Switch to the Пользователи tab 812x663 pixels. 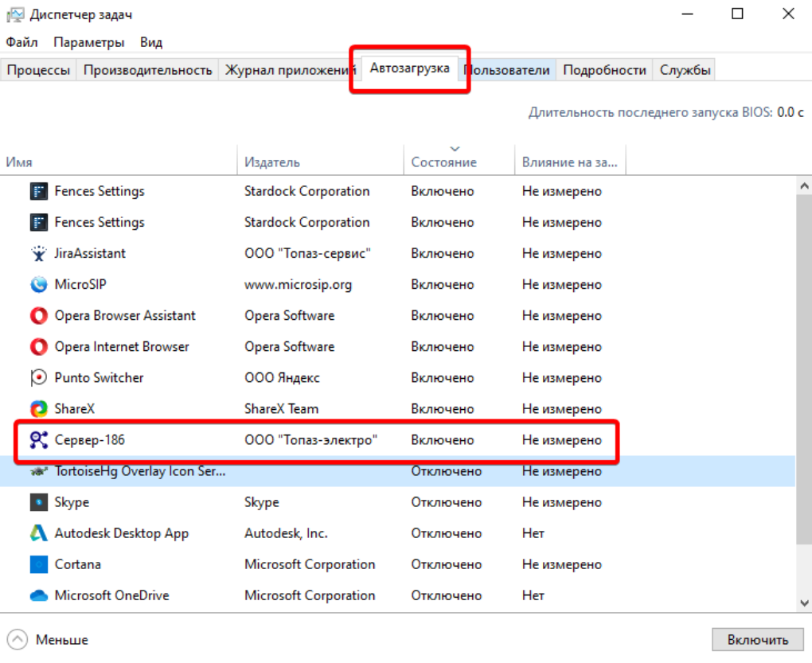pyautogui.click(x=508, y=70)
